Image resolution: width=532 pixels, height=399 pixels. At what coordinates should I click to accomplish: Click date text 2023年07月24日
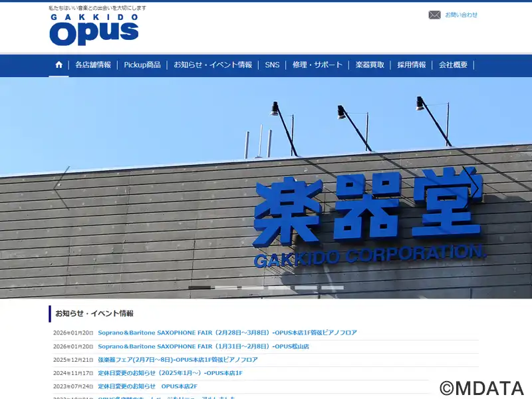click(x=73, y=386)
